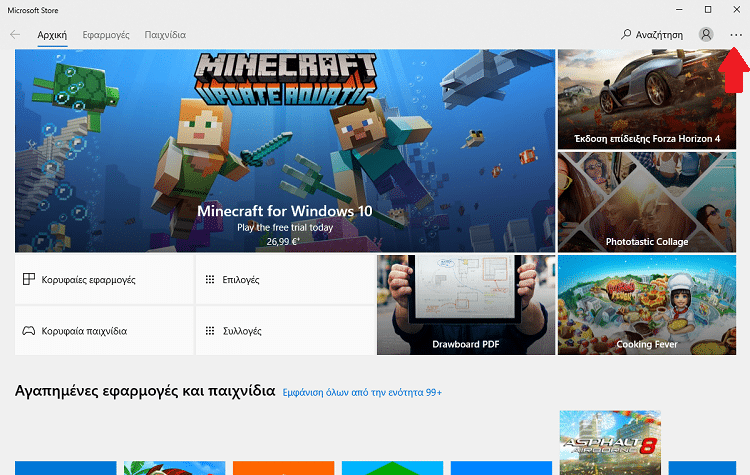Image resolution: width=750 pixels, height=475 pixels.
Task: Open the user account icon
Action: [x=706, y=34]
